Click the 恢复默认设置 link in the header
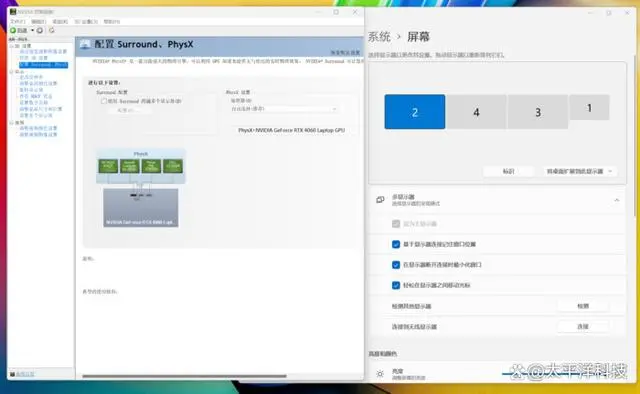Image resolution: width=640 pixels, height=394 pixels. (345, 53)
